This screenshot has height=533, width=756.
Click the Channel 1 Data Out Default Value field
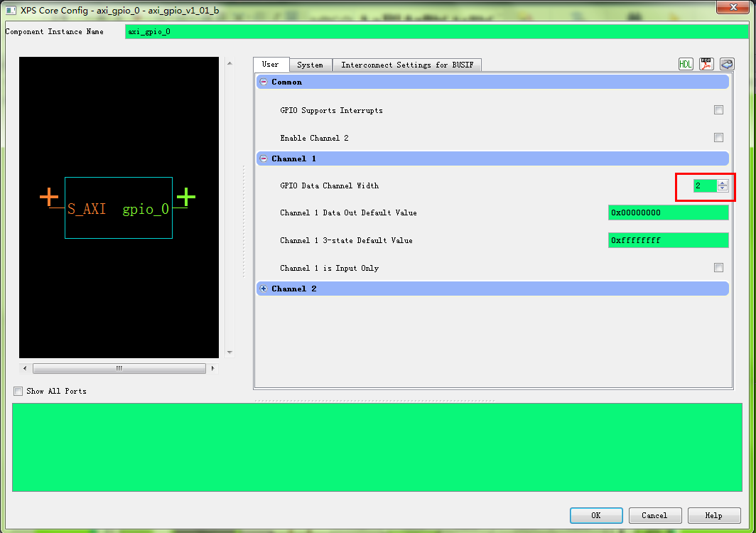click(x=668, y=213)
